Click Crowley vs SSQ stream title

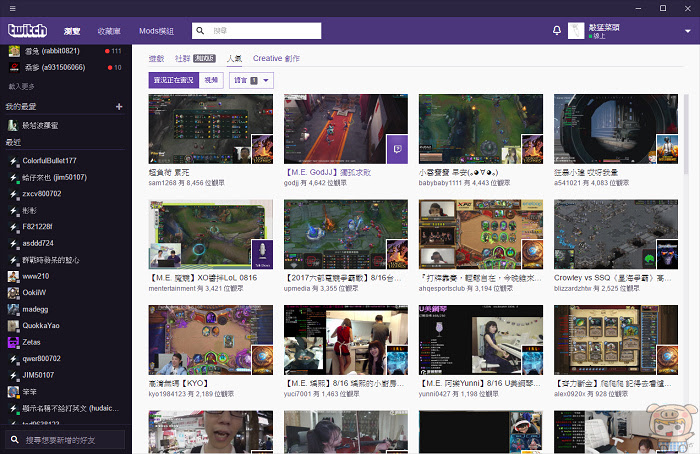coord(612,278)
